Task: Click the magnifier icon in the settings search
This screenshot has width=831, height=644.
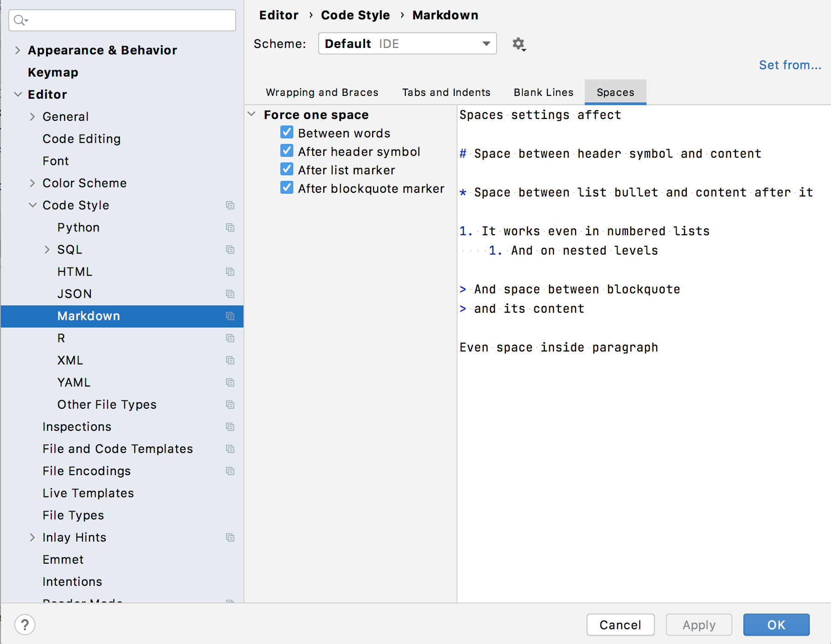Action: pyautogui.click(x=18, y=20)
